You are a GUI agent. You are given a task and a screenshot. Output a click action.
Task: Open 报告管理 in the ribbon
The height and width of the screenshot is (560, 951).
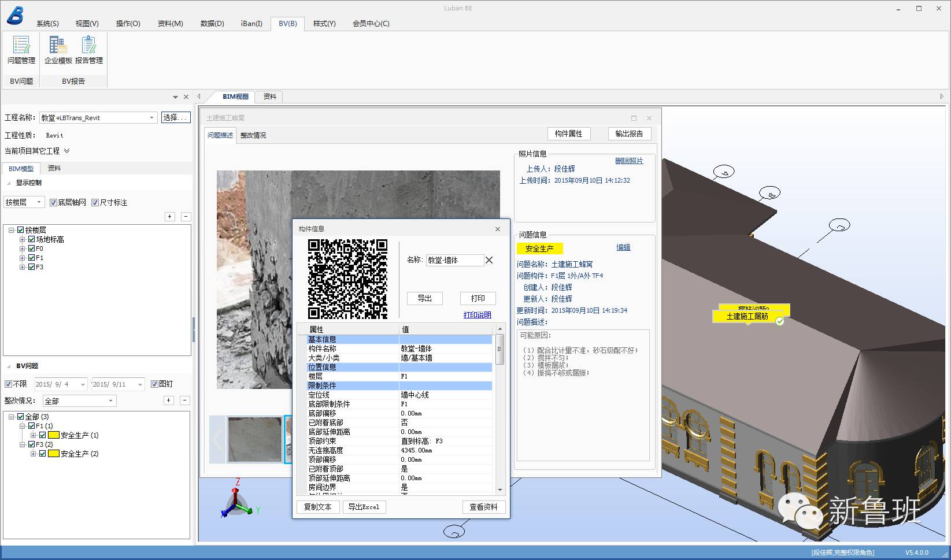point(89,50)
